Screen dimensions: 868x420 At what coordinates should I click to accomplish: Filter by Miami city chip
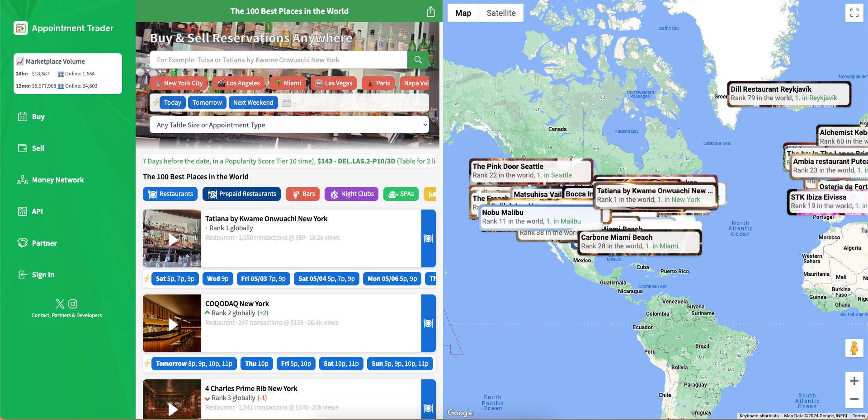(x=288, y=83)
